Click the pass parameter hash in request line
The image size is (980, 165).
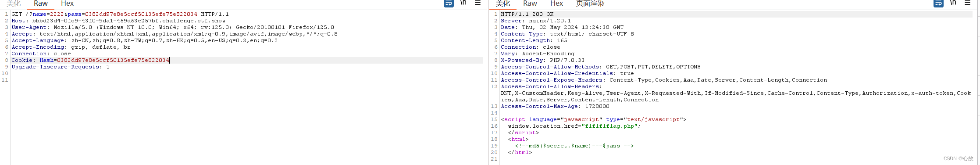pyautogui.click(x=141, y=14)
